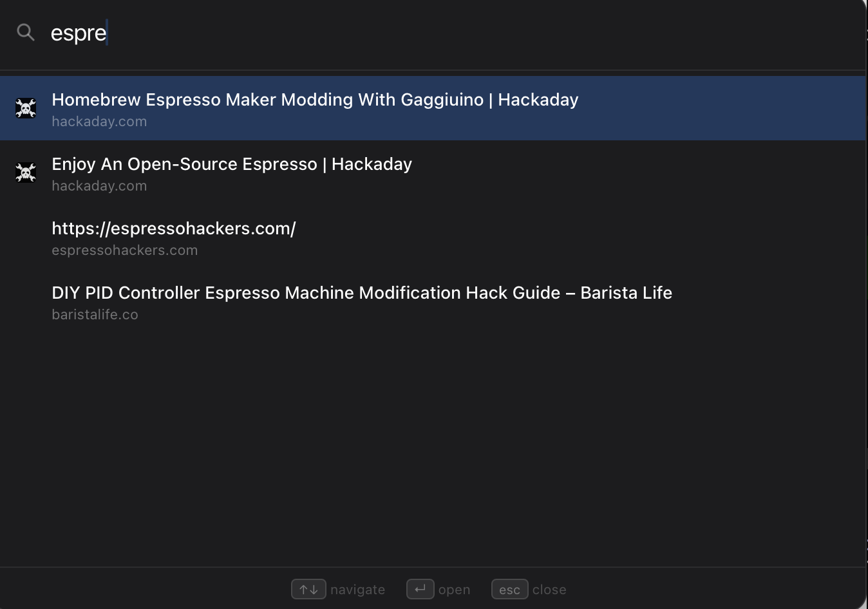Screen dimensions: 868x609
Task: Click the up-down arrows navigate key hint
Action: click(x=308, y=589)
